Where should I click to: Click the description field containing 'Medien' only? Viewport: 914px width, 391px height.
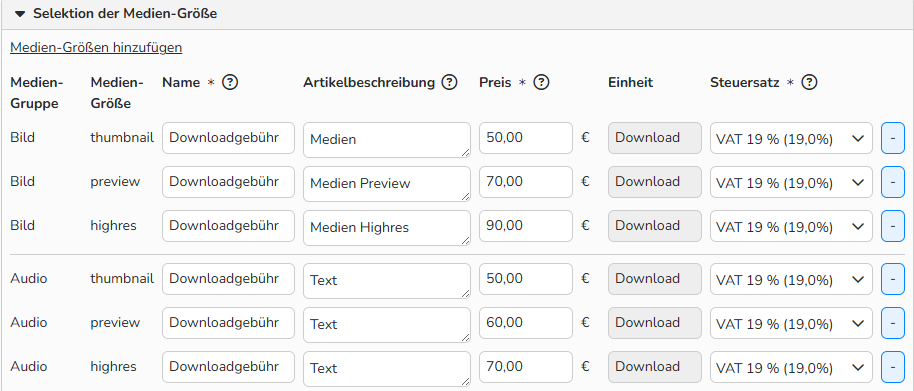point(387,140)
